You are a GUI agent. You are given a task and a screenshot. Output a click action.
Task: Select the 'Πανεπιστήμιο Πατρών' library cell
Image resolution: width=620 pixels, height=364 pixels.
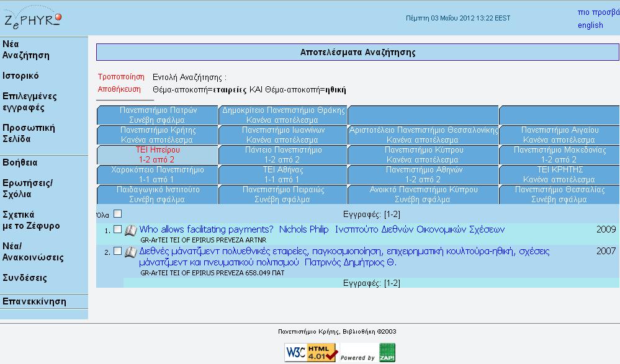[x=158, y=115]
